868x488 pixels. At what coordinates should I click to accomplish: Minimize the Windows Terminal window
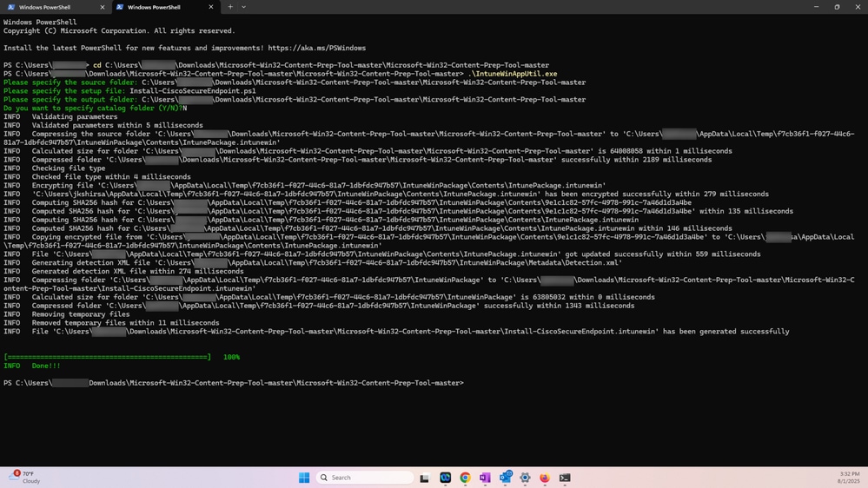pos(816,7)
